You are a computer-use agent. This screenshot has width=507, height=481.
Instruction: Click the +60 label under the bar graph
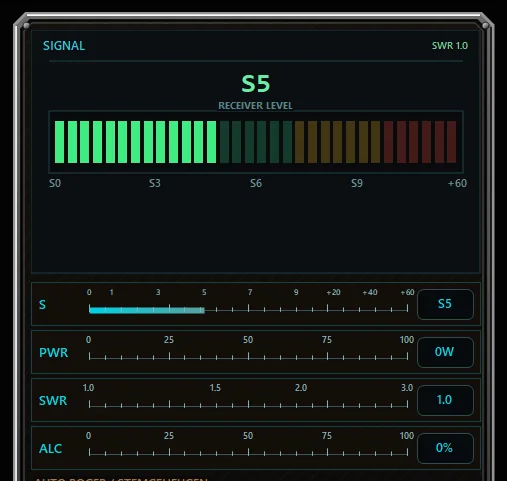pos(457,183)
